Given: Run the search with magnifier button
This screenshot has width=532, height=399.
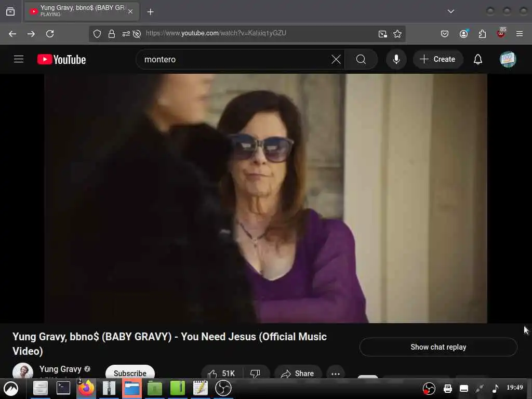Looking at the screenshot, I should [361, 59].
